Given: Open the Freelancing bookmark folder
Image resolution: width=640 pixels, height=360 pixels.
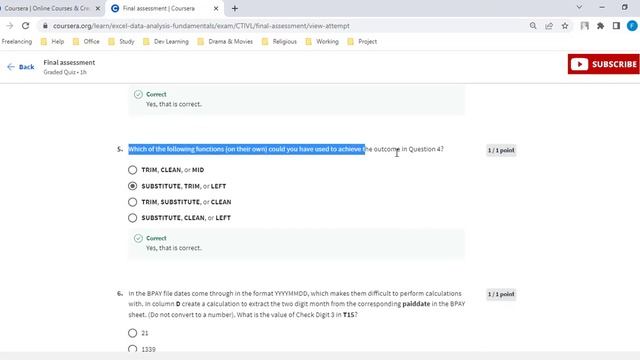Looking at the screenshot, I should tap(17, 42).
